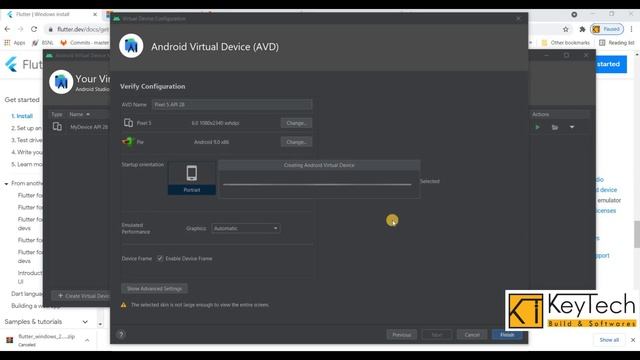
Task: Open the Graphics Automatic dropdown
Action: (246, 228)
